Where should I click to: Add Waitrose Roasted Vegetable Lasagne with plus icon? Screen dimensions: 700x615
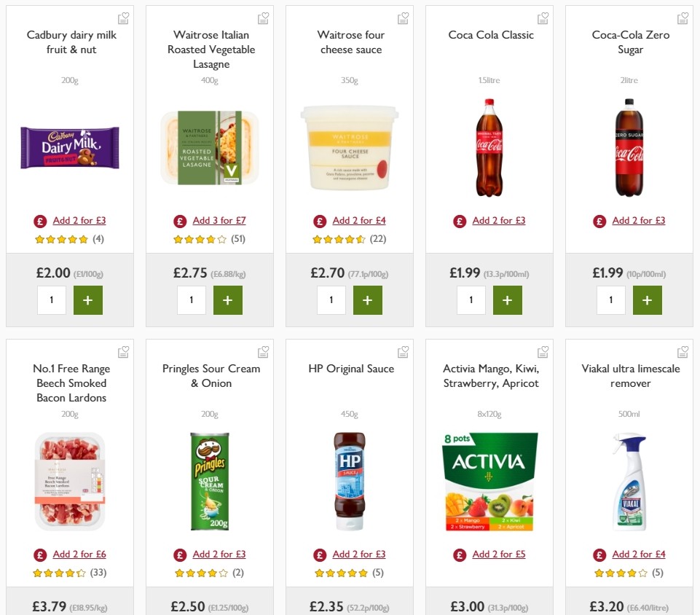click(x=228, y=299)
